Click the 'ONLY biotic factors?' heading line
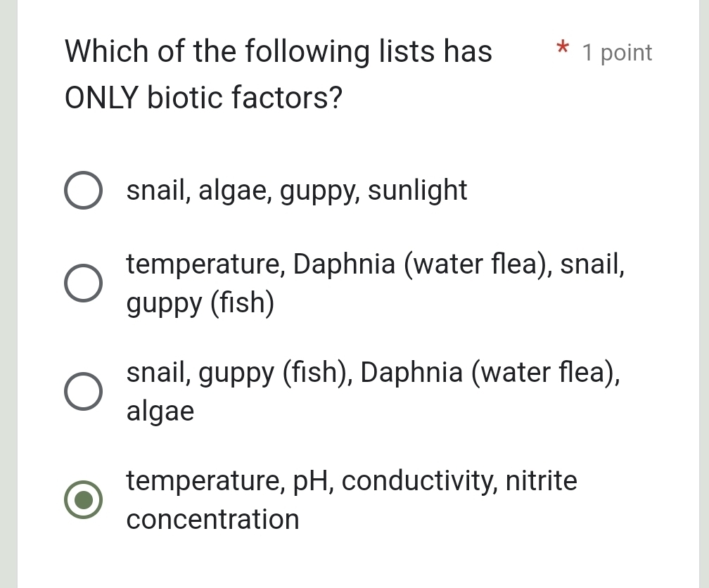 [x=203, y=97]
